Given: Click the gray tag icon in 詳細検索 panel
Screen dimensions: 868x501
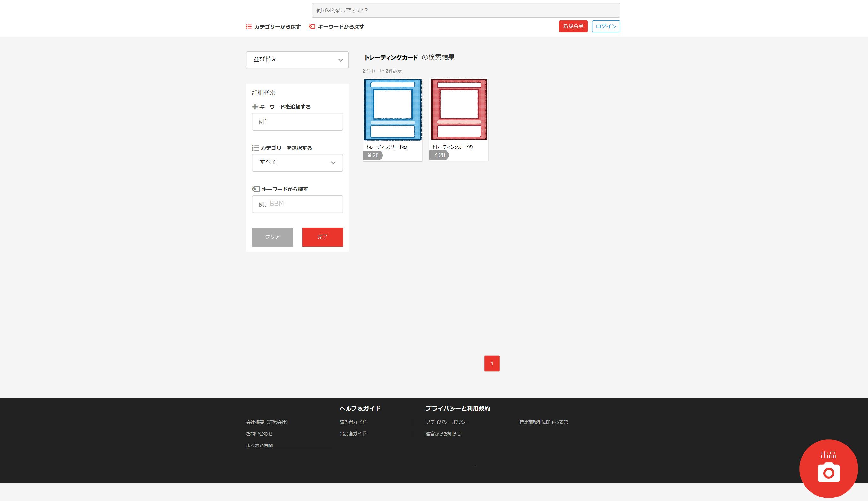Looking at the screenshot, I should pyautogui.click(x=256, y=189).
